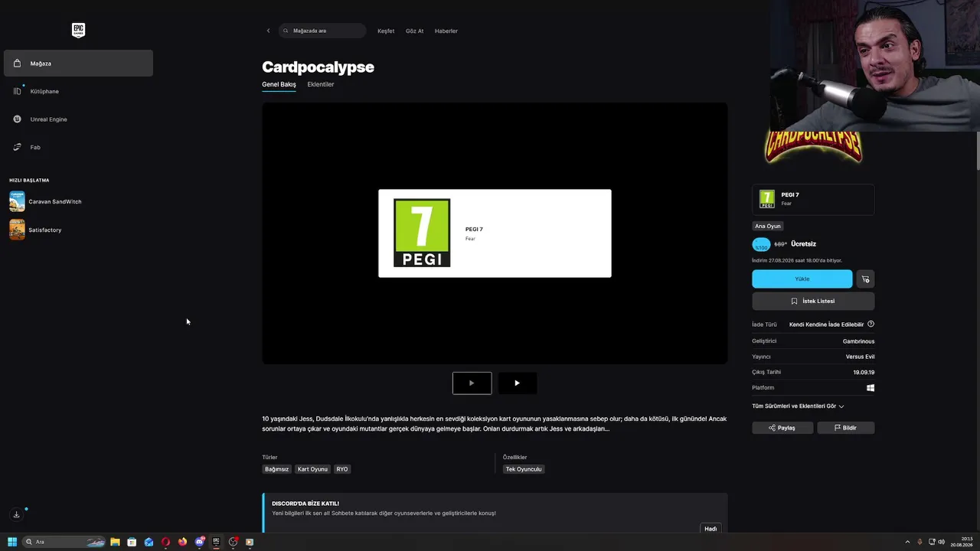Click the taskbar Ara search box

click(x=64, y=542)
